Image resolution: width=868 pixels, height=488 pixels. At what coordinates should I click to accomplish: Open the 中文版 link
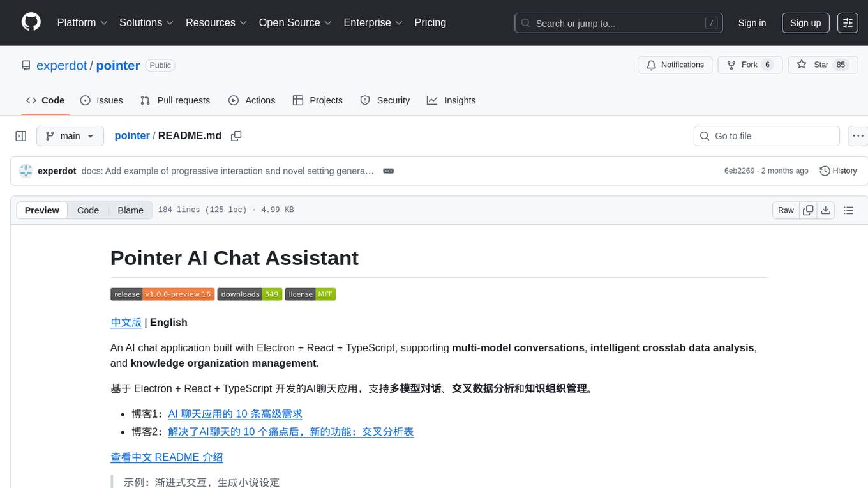[126, 323]
